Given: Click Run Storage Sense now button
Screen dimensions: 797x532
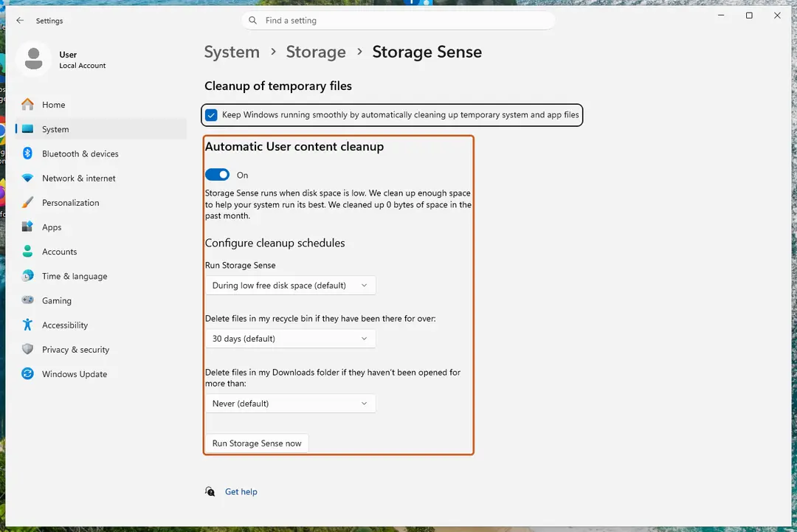Looking at the screenshot, I should (257, 443).
